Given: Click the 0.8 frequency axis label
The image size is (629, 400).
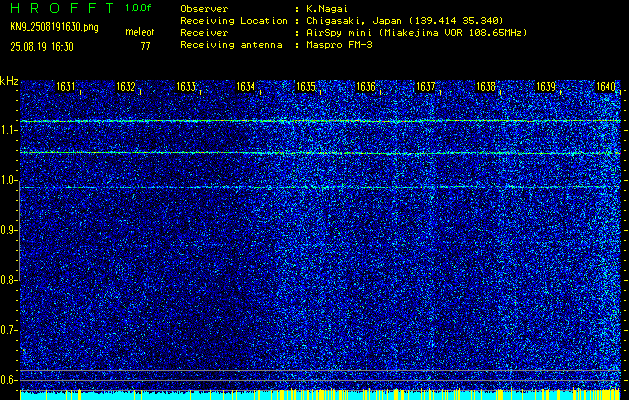Looking at the screenshot, I should tap(8, 280).
